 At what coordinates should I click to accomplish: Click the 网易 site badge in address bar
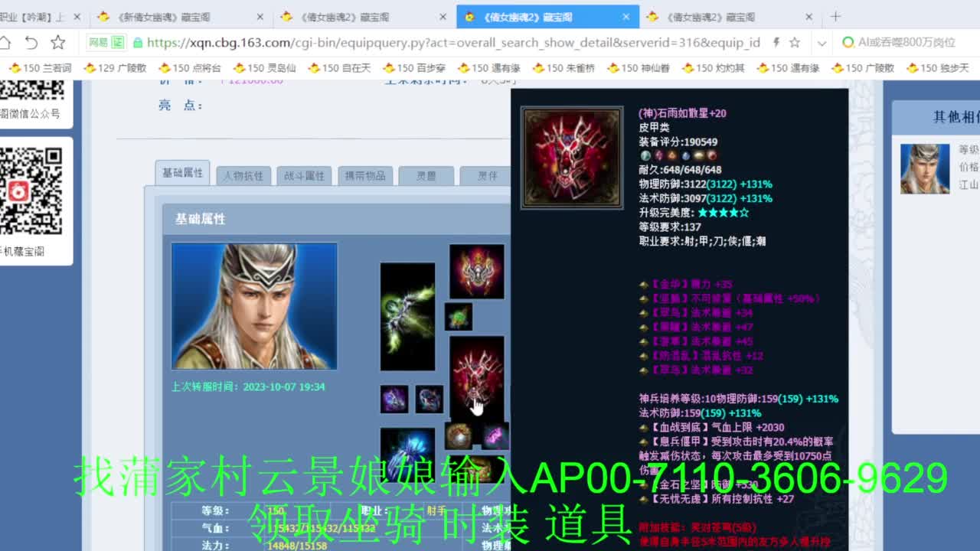point(106,42)
